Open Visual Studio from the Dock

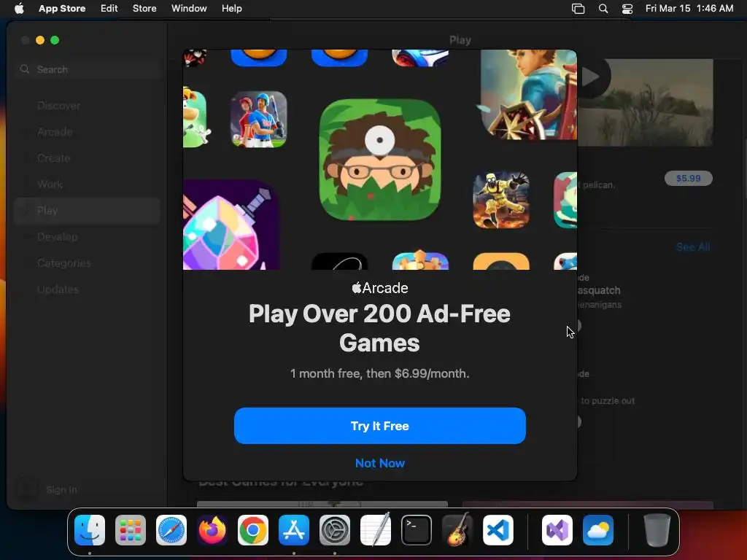557,530
